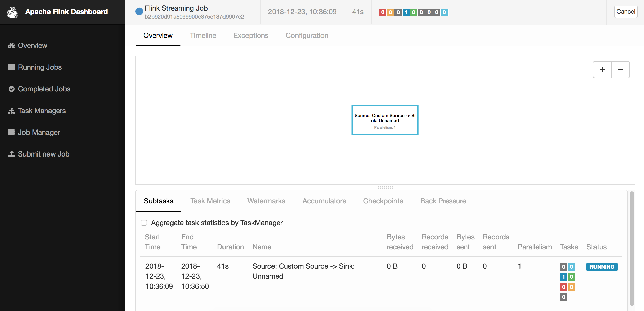This screenshot has width=644, height=311.
Task: Click the panel resize drag handle
Action: (385, 187)
